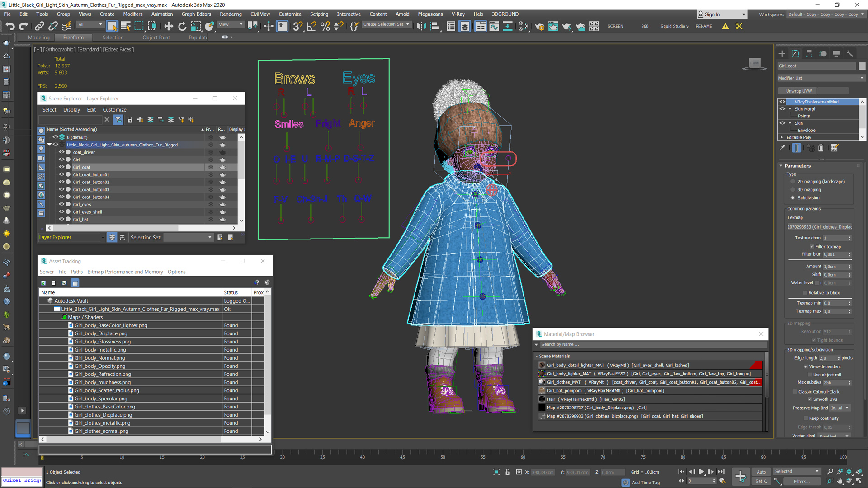The width and height of the screenshot is (868, 488).
Task: Enable Use object mtl checkbox
Action: point(810,375)
